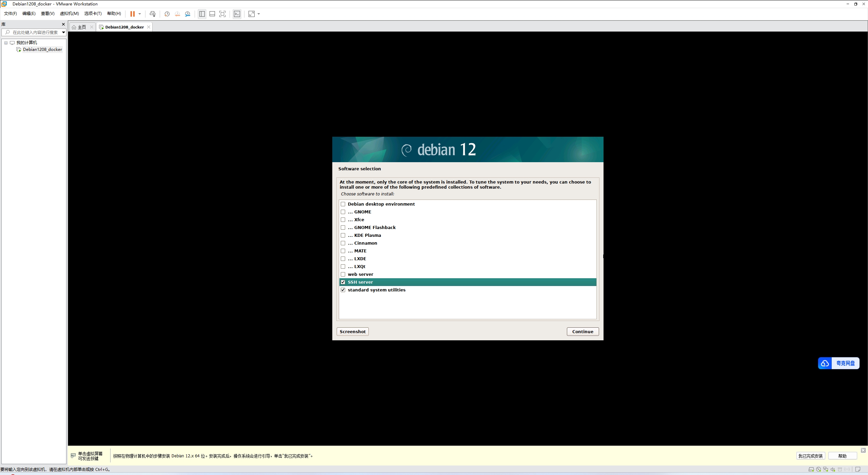This screenshot has height=475, width=868.
Task: Open the snapshot manager wrench-clock icon
Action: click(x=188, y=14)
